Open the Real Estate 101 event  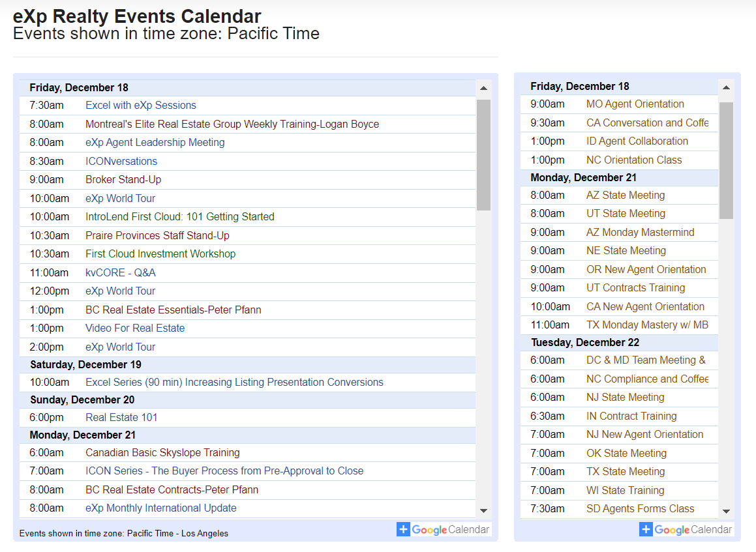coord(121,418)
